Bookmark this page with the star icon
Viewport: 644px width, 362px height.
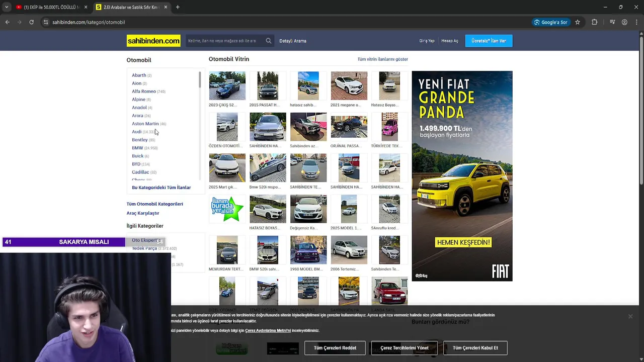[x=578, y=22]
